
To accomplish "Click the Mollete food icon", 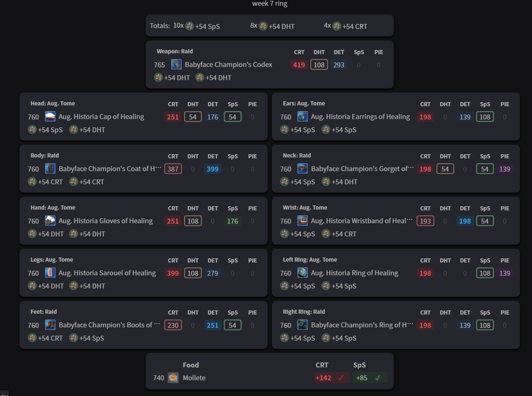I will (173, 378).
